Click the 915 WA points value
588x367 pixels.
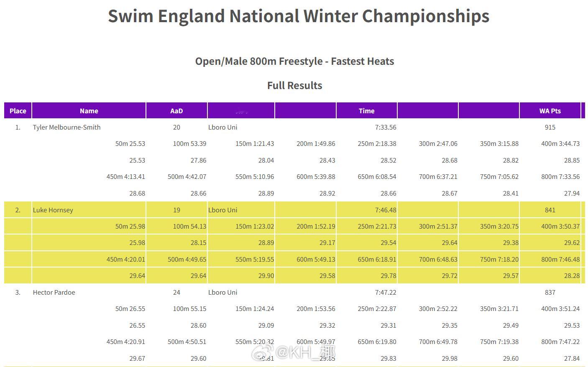(550, 127)
